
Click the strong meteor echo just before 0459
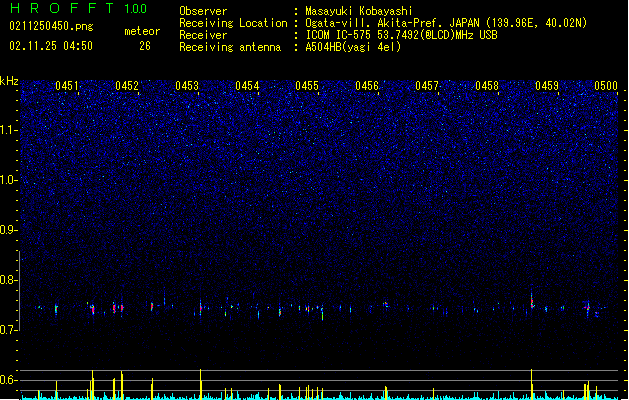532,300
